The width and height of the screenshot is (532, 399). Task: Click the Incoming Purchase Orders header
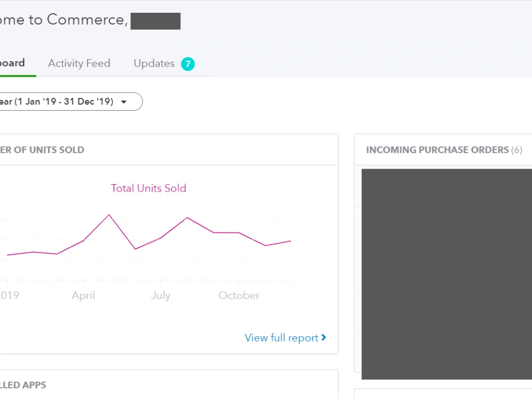437,150
